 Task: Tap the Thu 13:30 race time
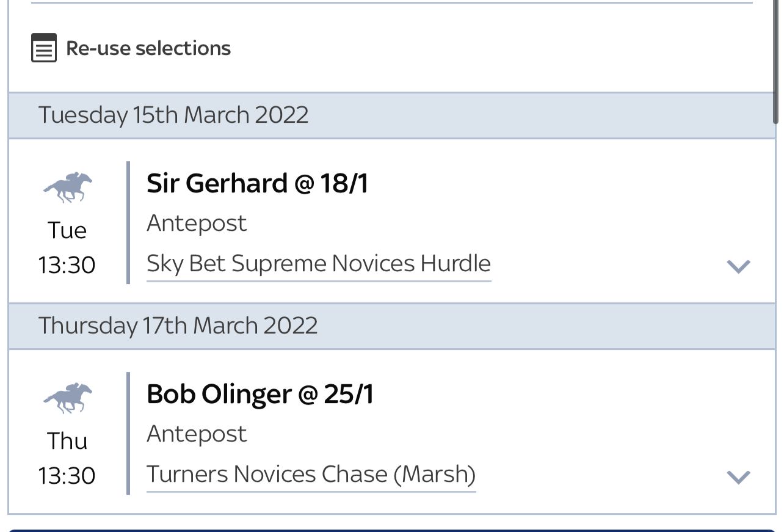pyautogui.click(x=67, y=459)
